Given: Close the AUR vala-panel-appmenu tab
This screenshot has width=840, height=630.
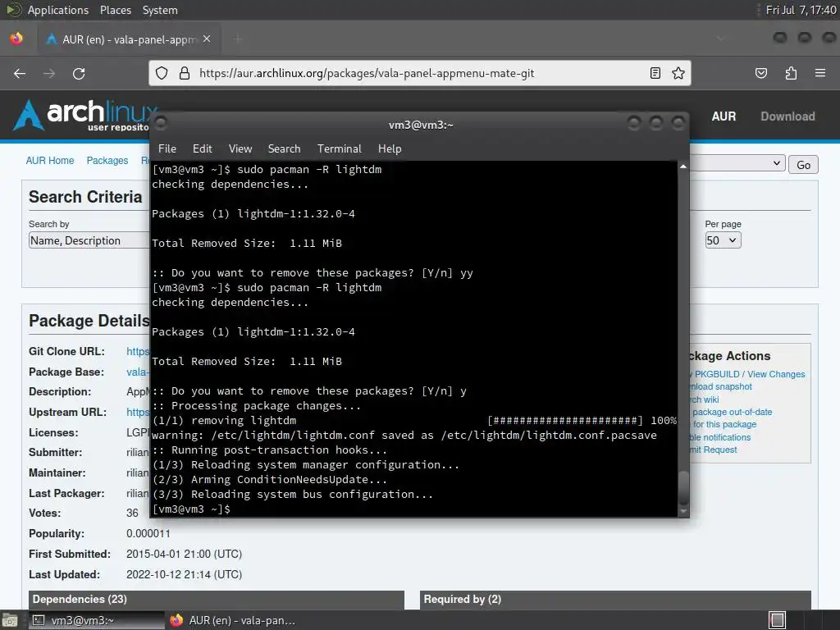Looking at the screenshot, I should 207,39.
